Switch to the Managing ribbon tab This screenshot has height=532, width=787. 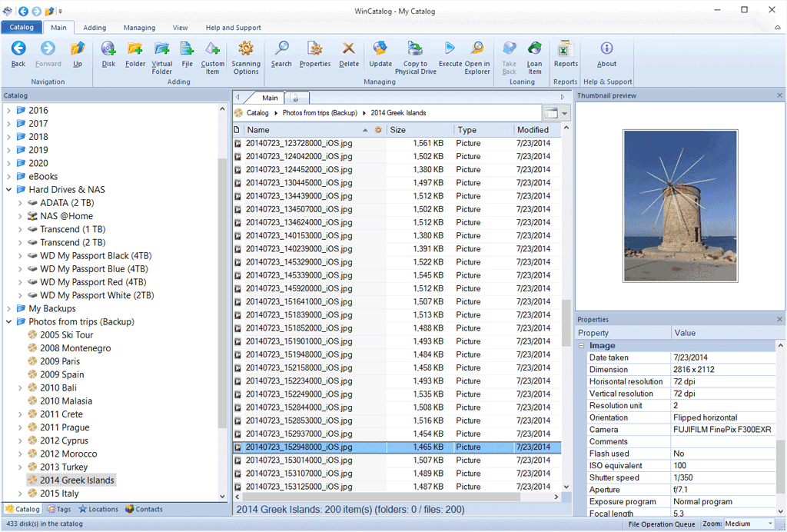(139, 28)
